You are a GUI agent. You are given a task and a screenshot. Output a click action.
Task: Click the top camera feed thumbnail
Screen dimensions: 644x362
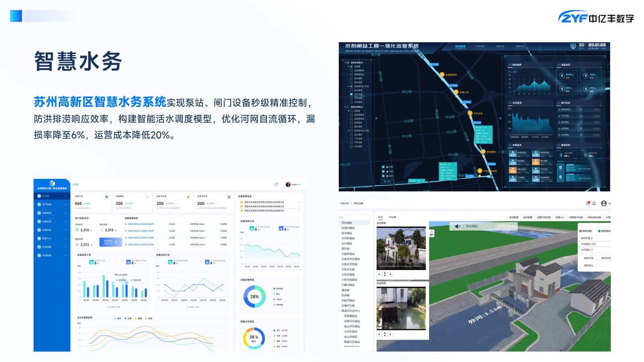tap(401, 248)
